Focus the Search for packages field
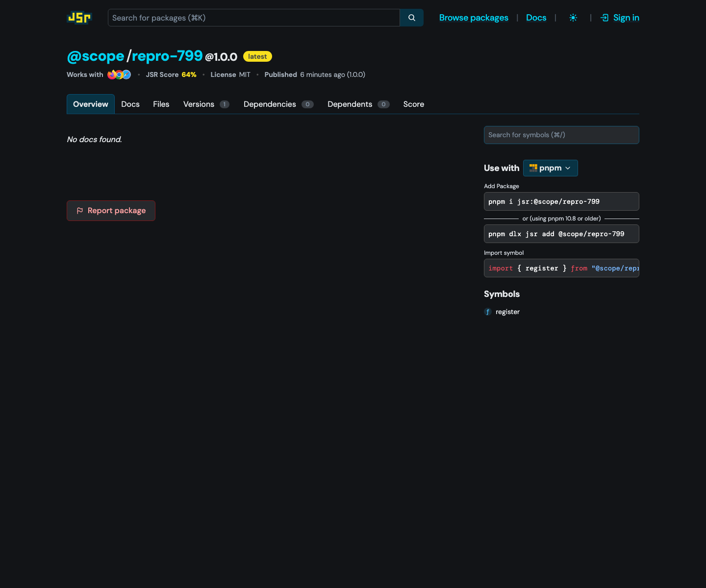 click(254, 18)
